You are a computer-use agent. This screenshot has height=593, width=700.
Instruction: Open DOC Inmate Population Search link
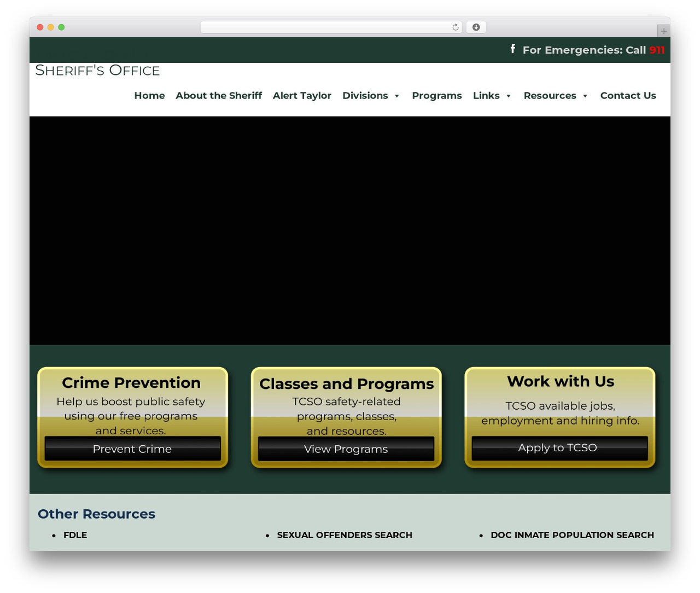pos(572,535)
